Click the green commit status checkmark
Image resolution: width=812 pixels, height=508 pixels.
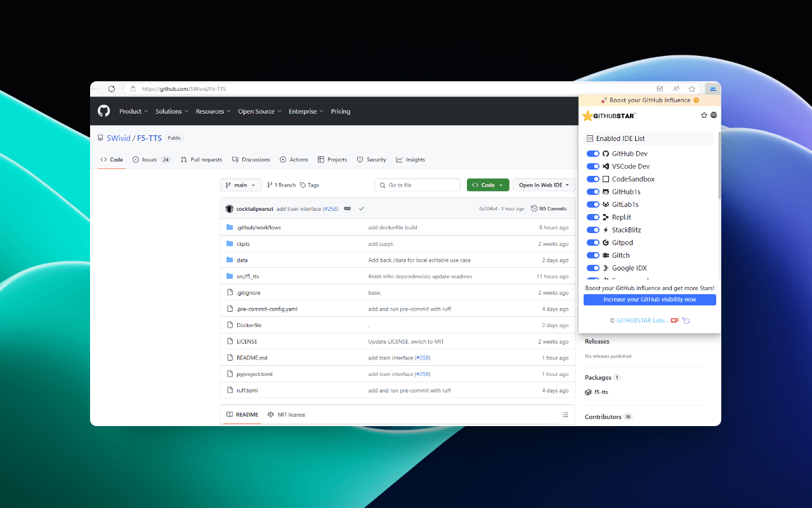click(362, 208)
